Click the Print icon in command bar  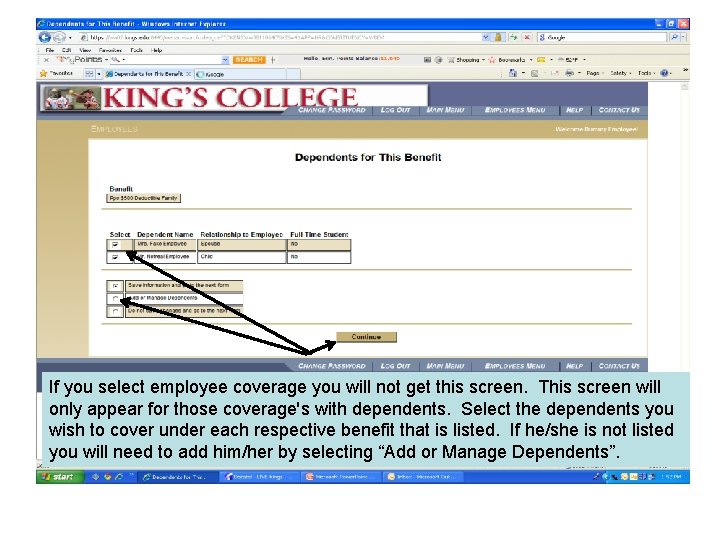click(569, 73)
